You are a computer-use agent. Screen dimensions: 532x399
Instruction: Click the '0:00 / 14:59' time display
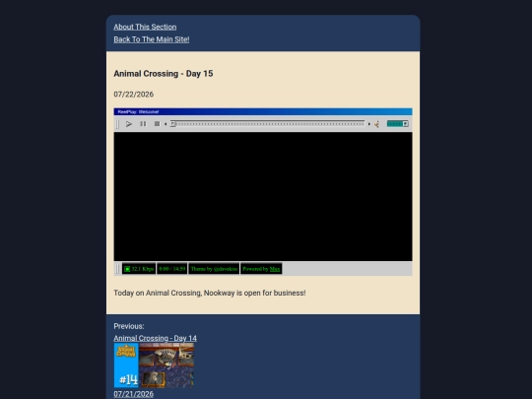click(172, 269)
